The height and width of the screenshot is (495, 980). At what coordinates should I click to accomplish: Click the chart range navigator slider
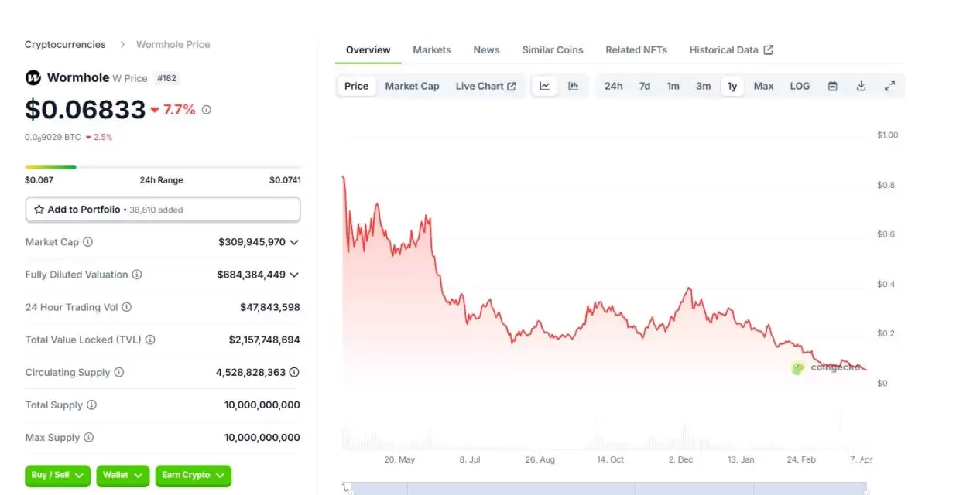tap(605, 489)
